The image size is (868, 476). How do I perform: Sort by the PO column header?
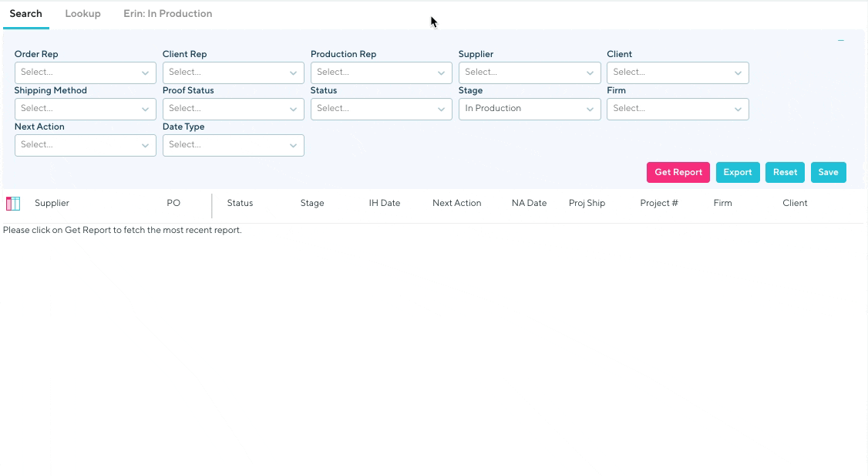point(173,204)
